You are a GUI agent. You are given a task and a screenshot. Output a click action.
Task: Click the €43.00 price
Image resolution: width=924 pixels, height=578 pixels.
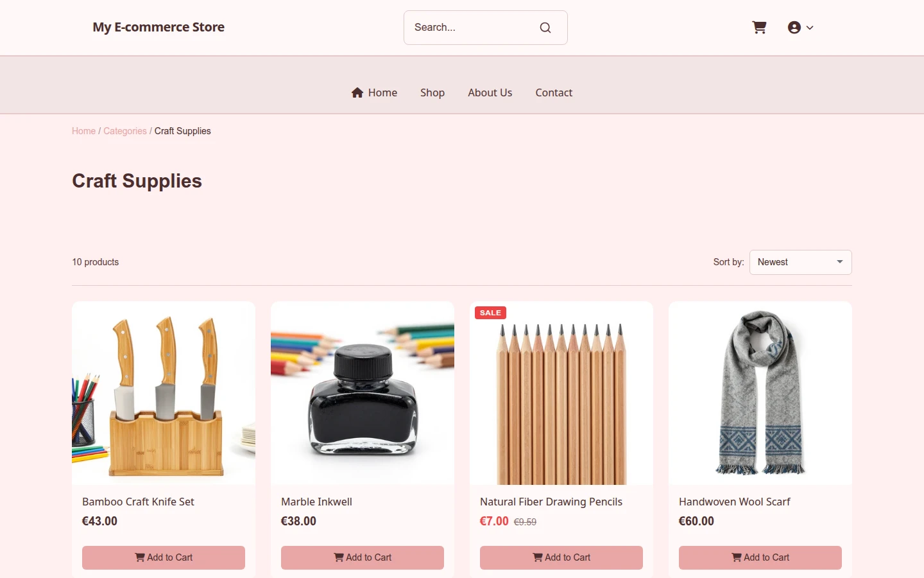[99, 521]
